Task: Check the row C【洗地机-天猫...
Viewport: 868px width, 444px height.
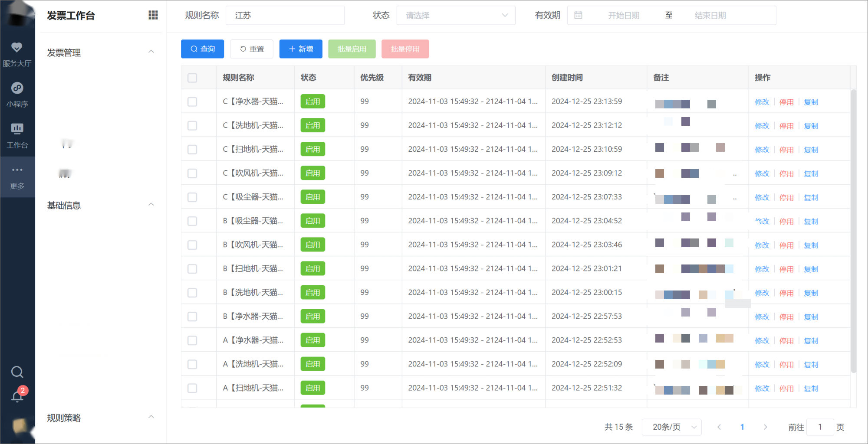Action: click(x=192, y=126)
